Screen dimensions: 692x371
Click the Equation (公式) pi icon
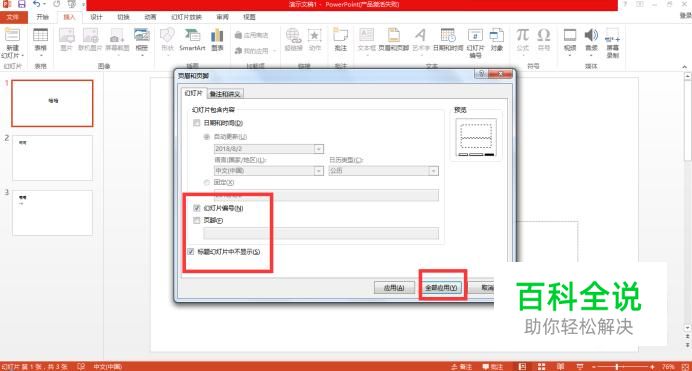coord(523,35)
